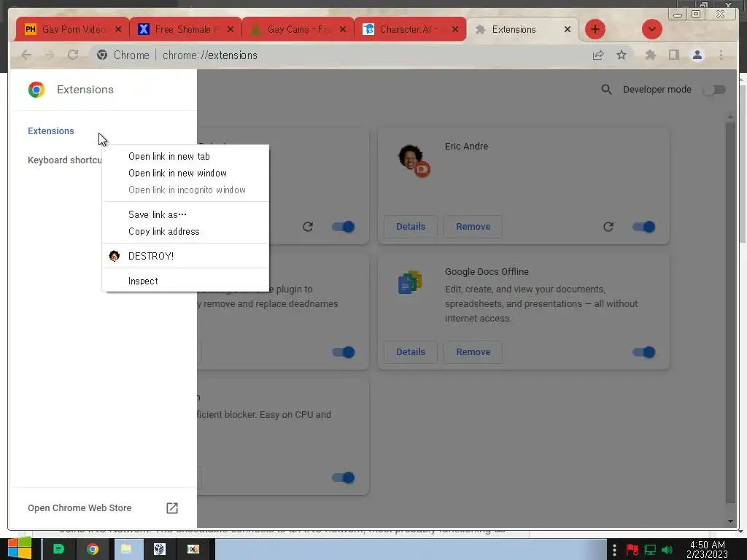This screenshot has width=747, height=560.
Task: Disable Google Docs Offline toggle
Action: (643, 352)
